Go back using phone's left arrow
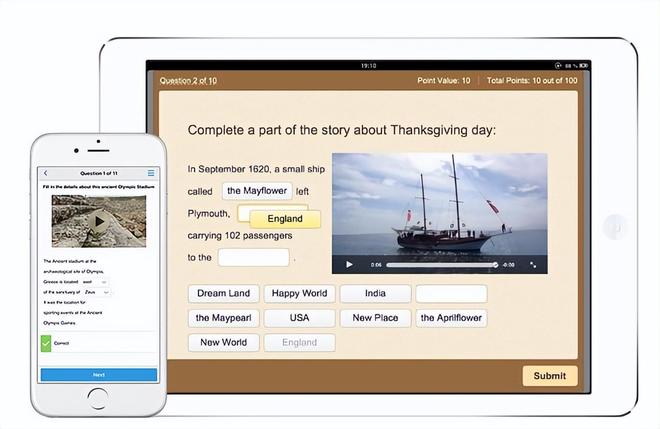Viewport: 660px width, 429px height. click(46, 173)
